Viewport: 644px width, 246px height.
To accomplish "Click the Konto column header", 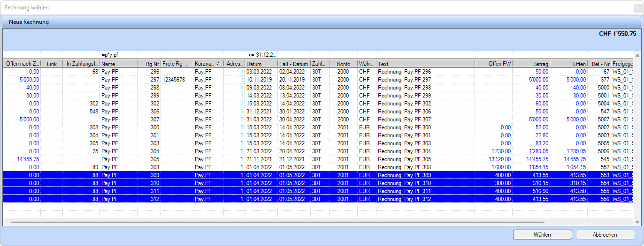I will (x=343, y=64).
